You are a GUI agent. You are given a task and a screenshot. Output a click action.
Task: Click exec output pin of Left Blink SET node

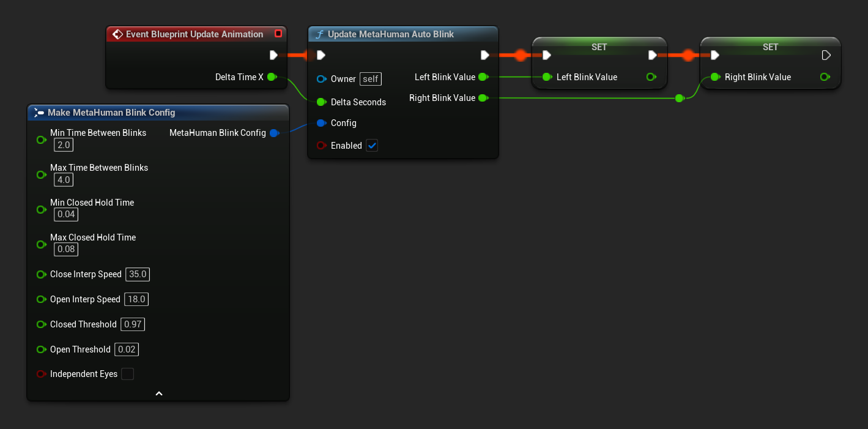click(653, 55)
